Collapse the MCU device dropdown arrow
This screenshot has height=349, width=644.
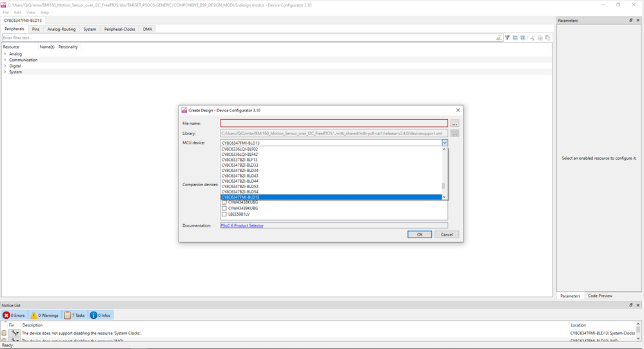445,143
